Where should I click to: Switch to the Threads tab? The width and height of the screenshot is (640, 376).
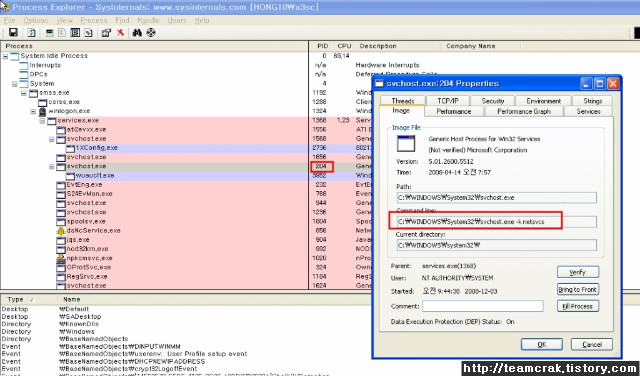(x=403, y=100)
